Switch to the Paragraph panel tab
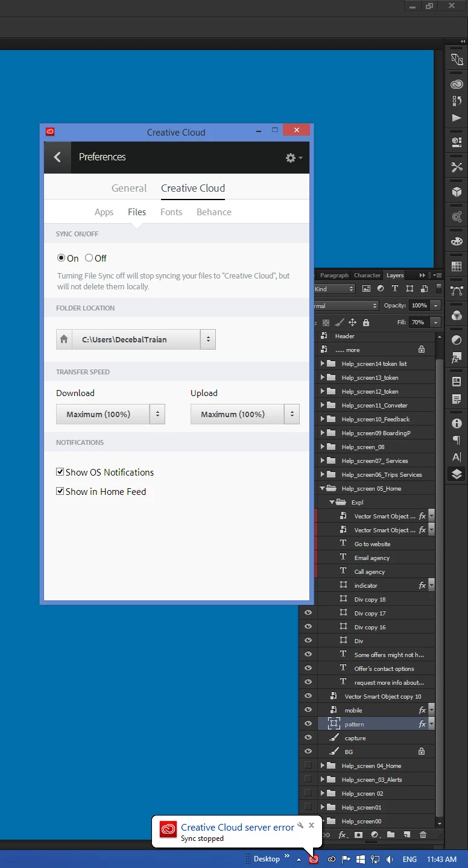The height and width of the screenshot is (868, 468). click(334, 275)
